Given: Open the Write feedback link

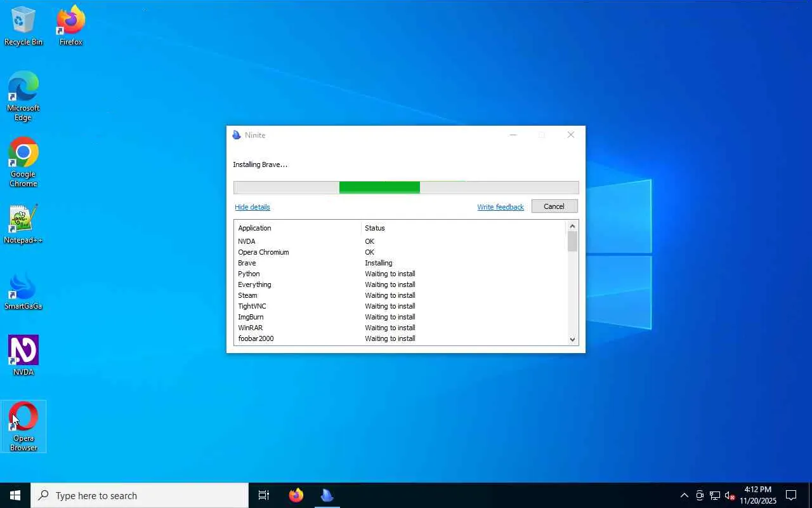Looking at the screenshot, I should tap(501, 207).
